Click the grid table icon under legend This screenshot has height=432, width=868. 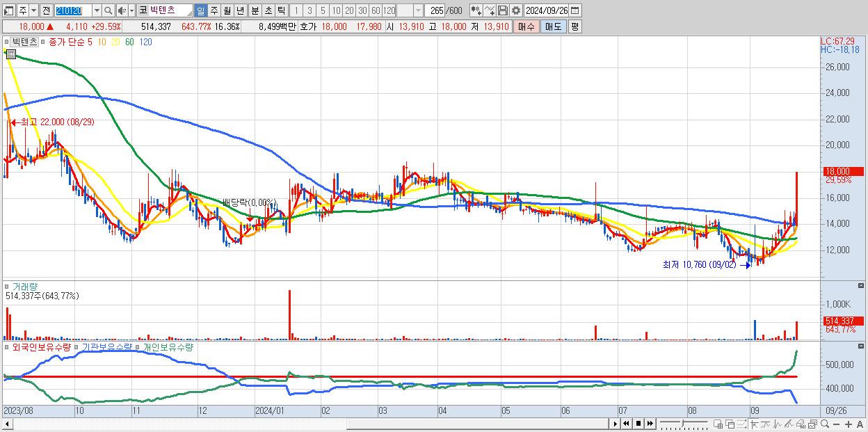pyautogui.click(x=10, y=54)
